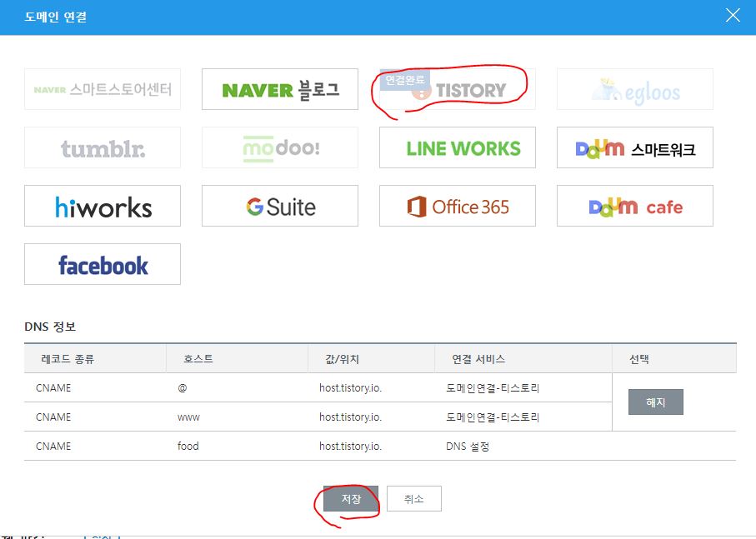Select the Office 365 service card
Screen dimensions: 756x539
[457, 206]
